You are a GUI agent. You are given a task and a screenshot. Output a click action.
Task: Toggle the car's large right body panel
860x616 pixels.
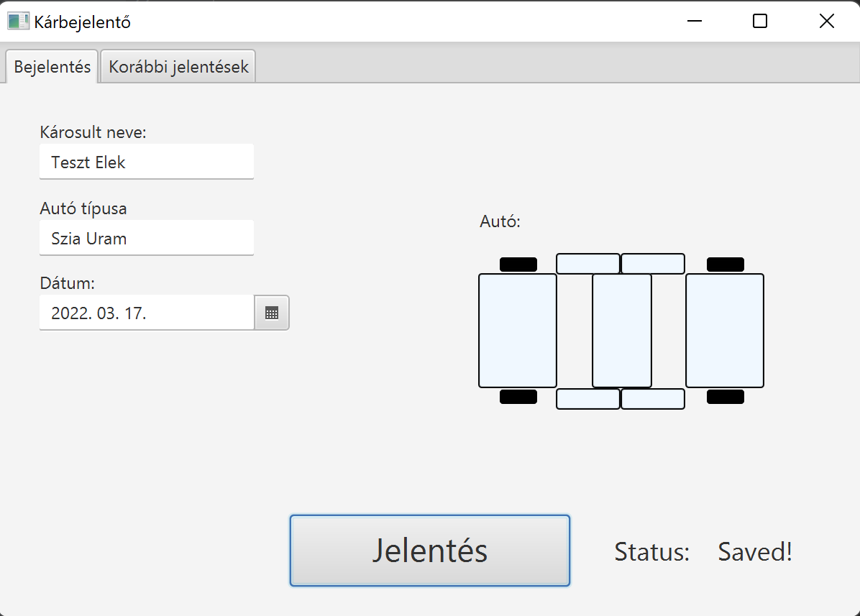click(x=725, y=331)
